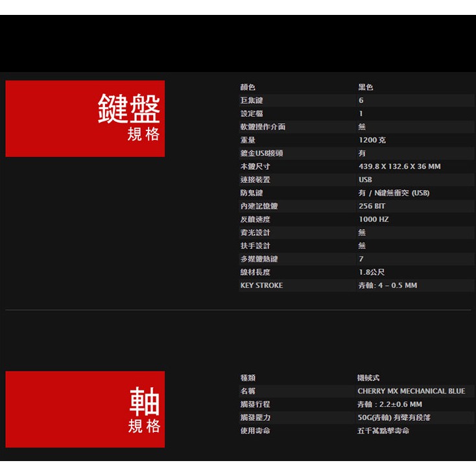Click the 50G(青軸) 有聲有段落 value
Screen dimensions: 476x476
tap(394, 418)
